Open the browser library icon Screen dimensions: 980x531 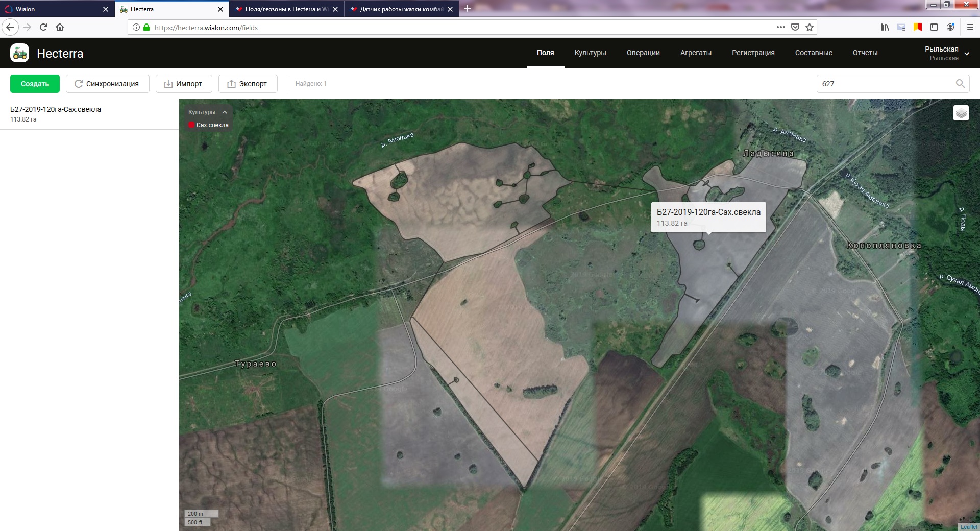click(x=885, y=28)
